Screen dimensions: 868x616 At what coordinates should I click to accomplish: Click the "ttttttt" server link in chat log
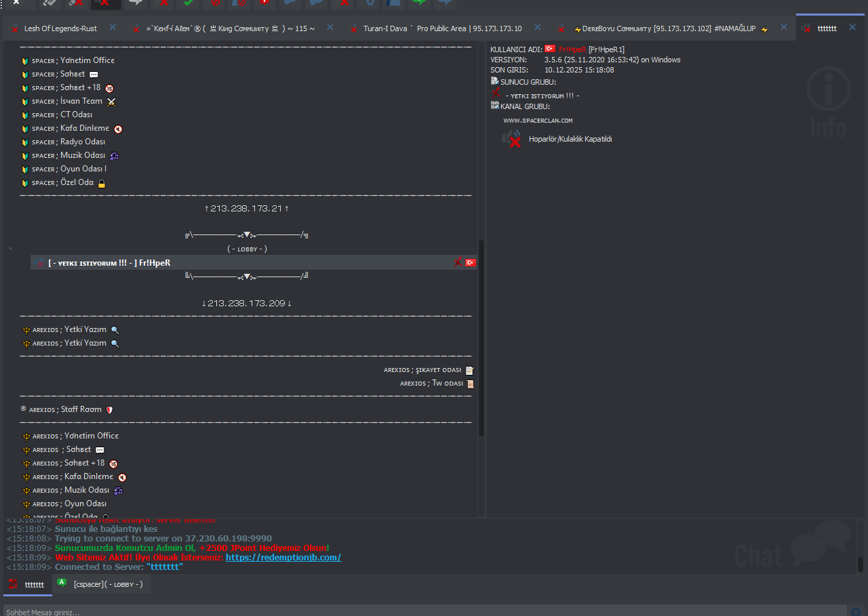165,567
